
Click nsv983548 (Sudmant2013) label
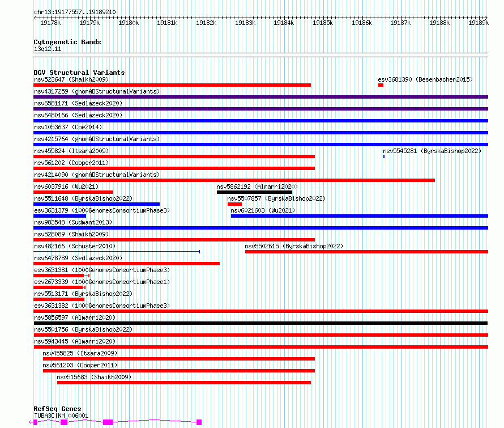73,222
